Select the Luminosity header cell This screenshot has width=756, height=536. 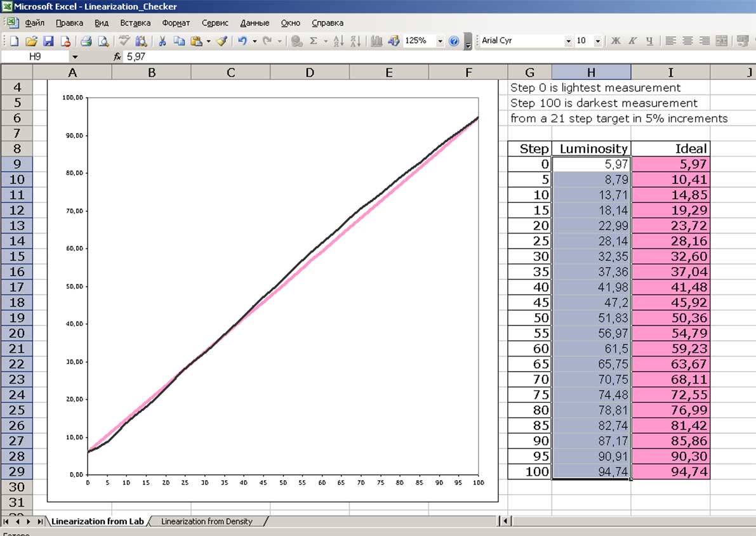[591, 148]
